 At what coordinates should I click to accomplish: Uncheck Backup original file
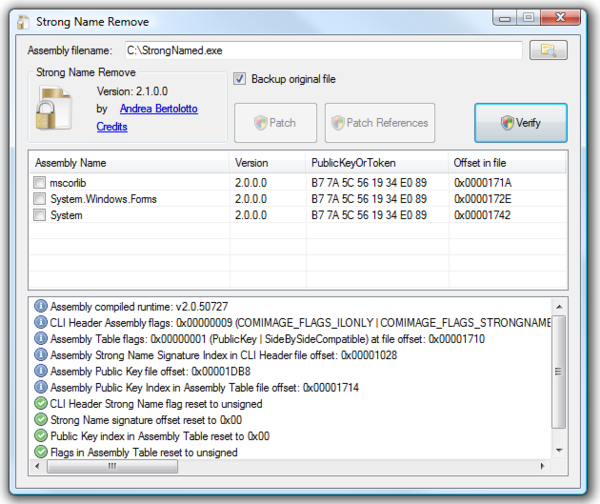[240, 79]
